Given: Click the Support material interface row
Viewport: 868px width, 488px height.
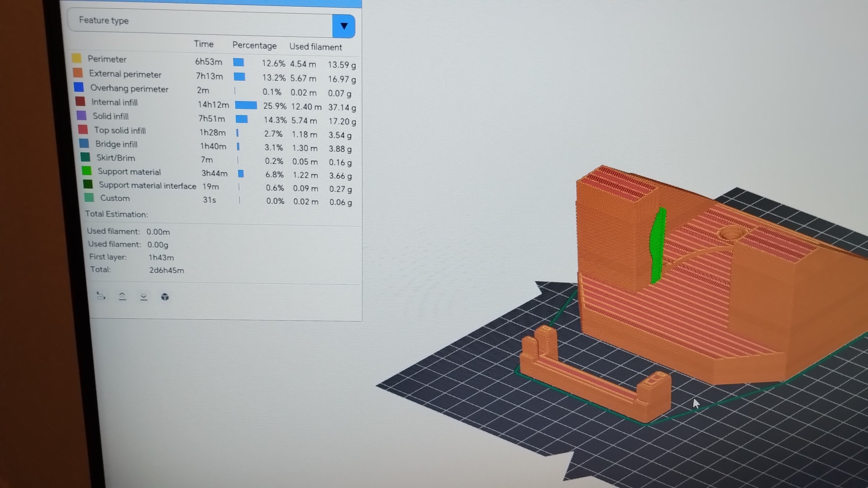Looking at the screenshot, I should [147, 185].
